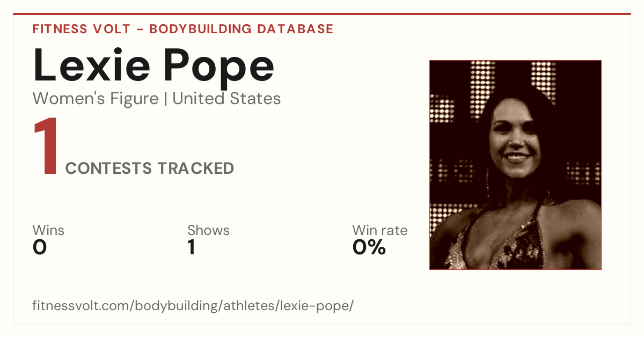This screenshot has width=644, height=338.
Task: Click the red top border line
Action: point(322,14)
